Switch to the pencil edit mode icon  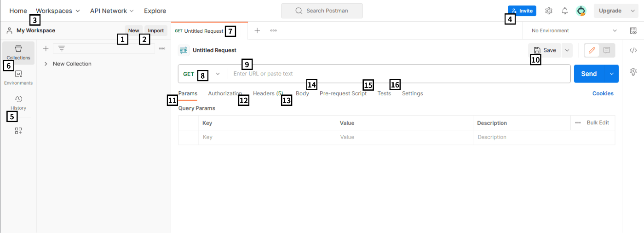(x=592, y=50)
